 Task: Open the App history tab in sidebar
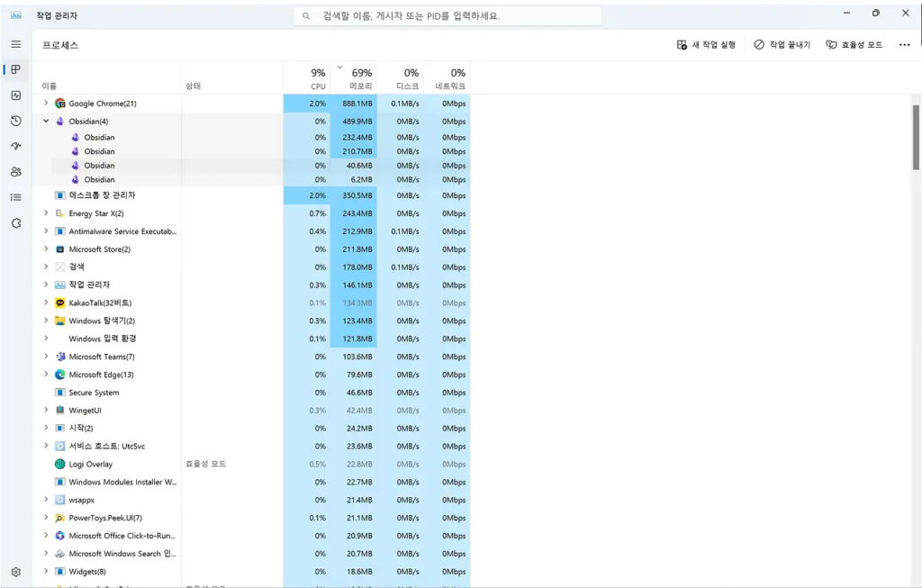pyautogui.click(x=16, y=122)
